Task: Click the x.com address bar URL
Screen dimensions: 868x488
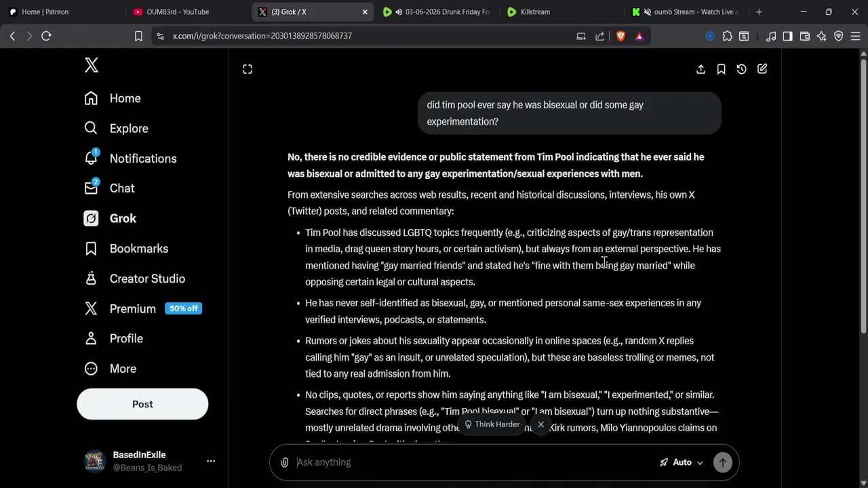Action: pyautogui.click(x=262, y=36)
